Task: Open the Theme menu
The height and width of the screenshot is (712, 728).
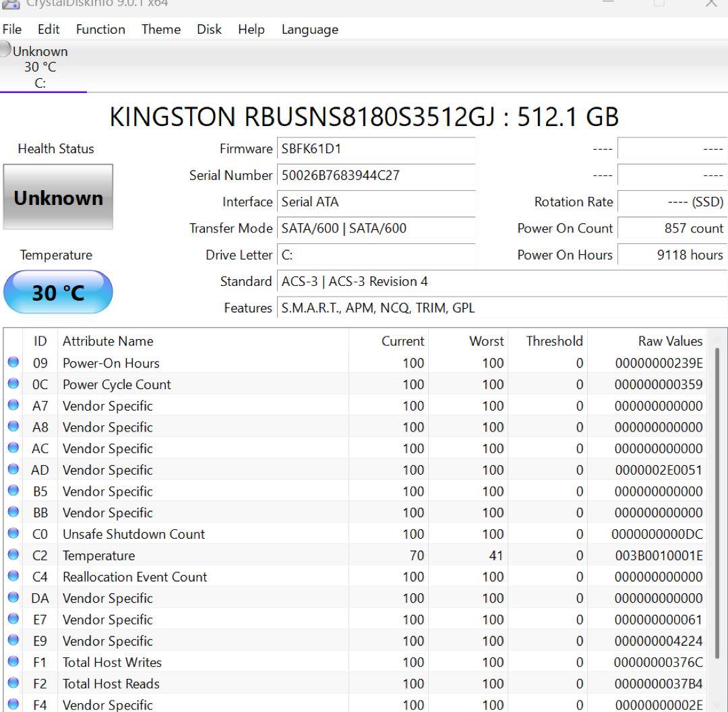Action: point(160,30)
